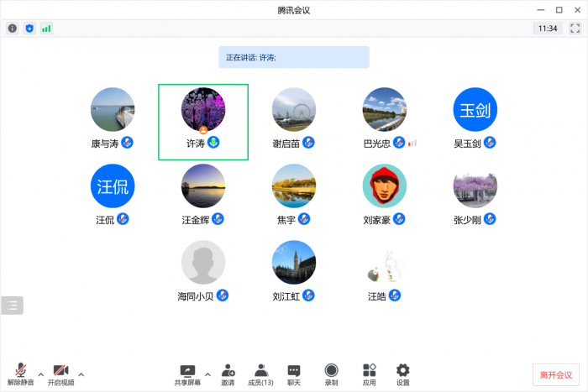Select 汪皓's rabbit avatar

385,263
